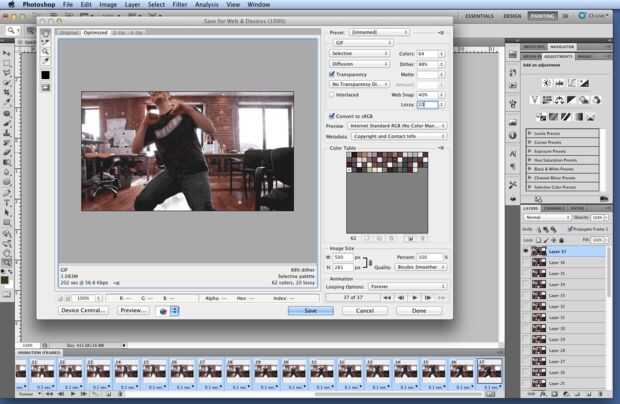This screenshot has height=404, width=620.
Task: Open the Layer menu
Action: (132, 5)
